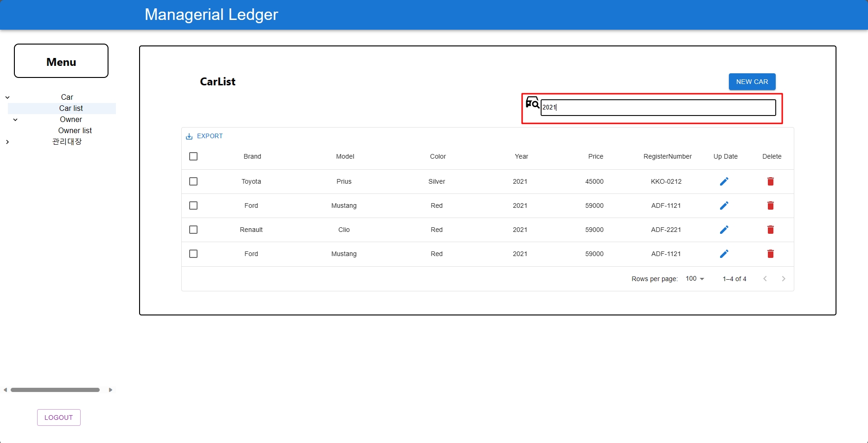
Task: Click the export download icon
Action: click(x=189, y=136)
